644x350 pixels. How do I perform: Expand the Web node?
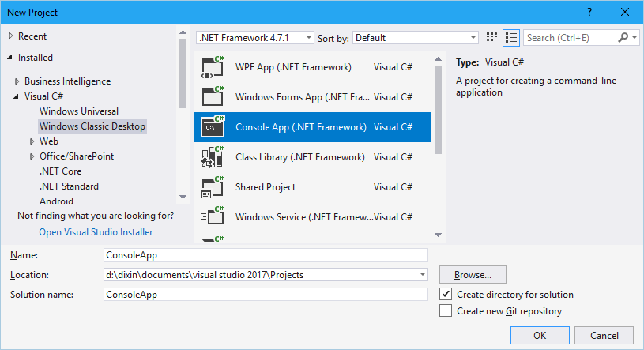(32, 141)
